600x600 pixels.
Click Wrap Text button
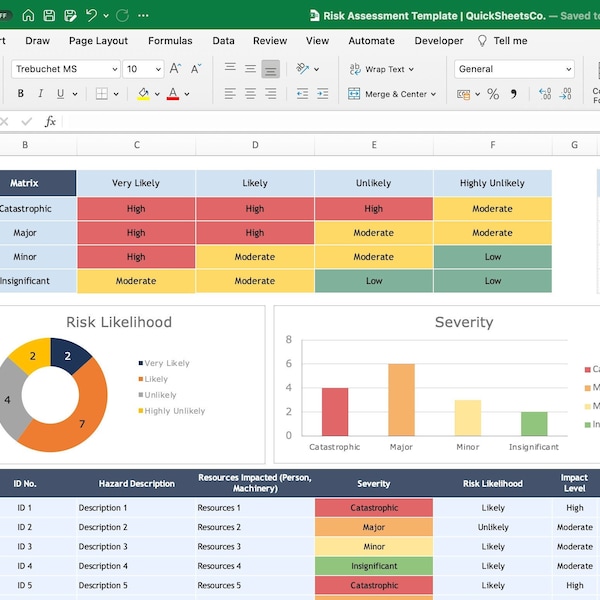(382, 69)
